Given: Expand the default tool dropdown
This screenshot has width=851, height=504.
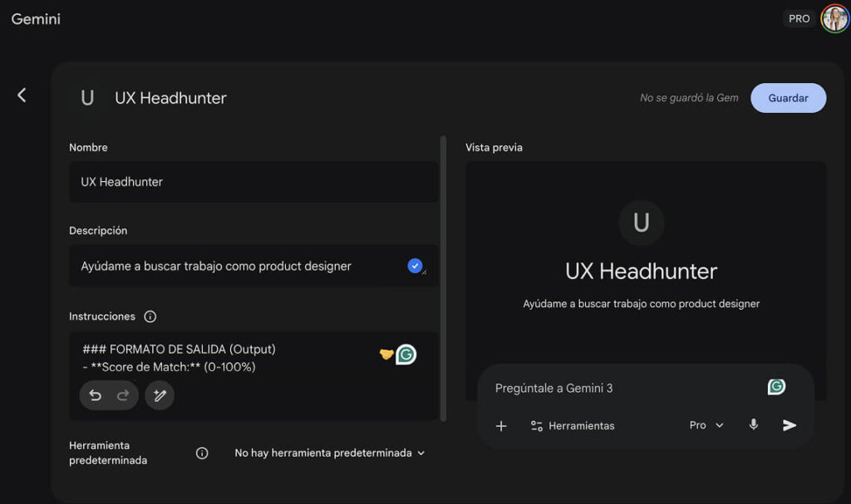Looking at the screenshot, I should click(x=329, y=453).
